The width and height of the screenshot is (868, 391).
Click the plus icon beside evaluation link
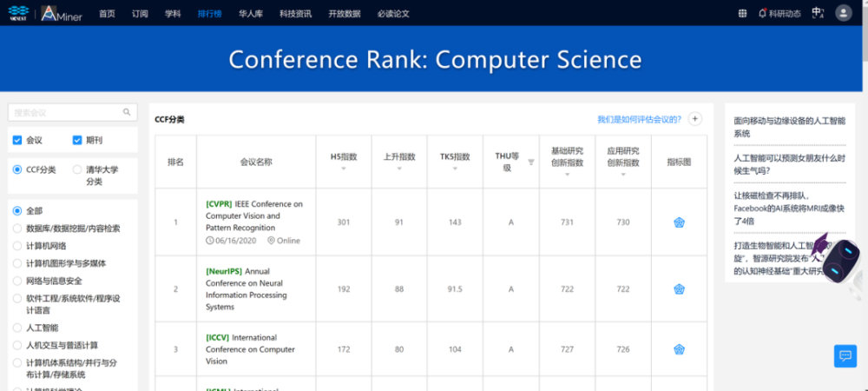click(695, 118)
